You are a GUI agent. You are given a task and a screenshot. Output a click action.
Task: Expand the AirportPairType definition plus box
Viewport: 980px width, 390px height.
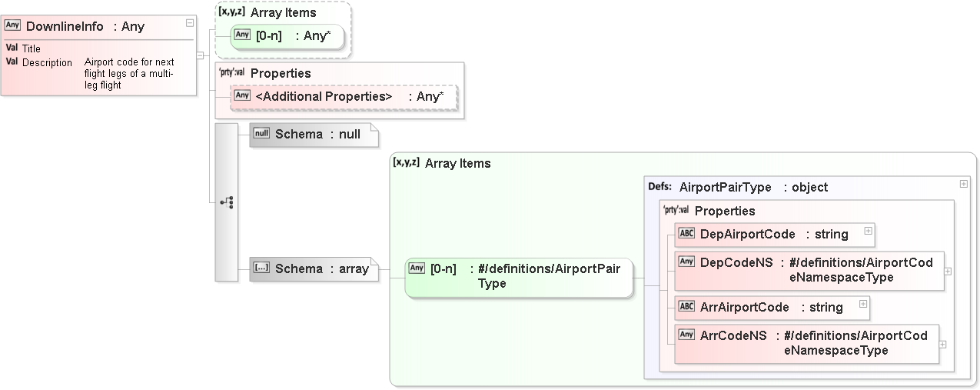(963, 184)
